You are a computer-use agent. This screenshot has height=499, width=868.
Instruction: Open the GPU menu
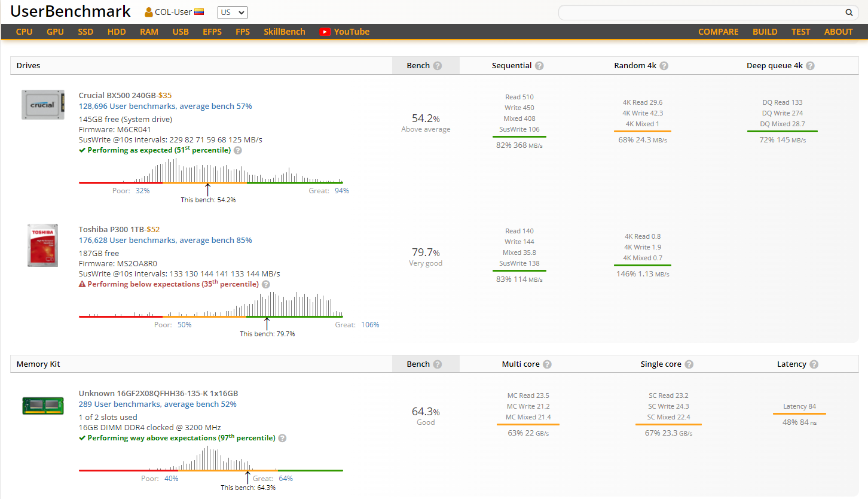[x=55, y=32]
